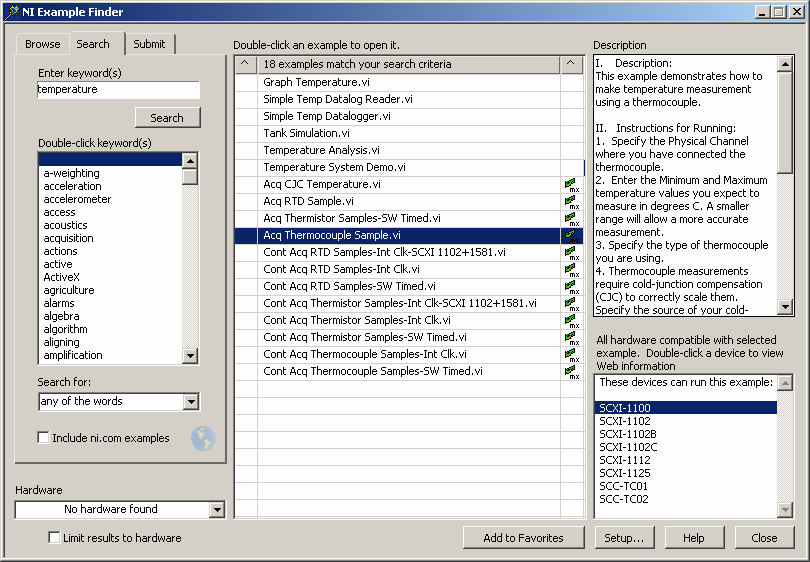Image resolution: width=810 pixels, height=562 pixels.
Task: Open the Search for dropdown
Action: [191, 401]
